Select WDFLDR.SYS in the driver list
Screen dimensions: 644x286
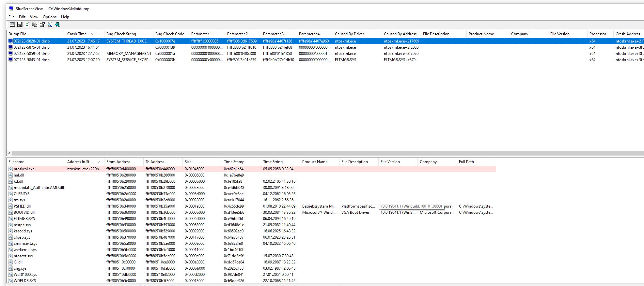click(25, 281)
